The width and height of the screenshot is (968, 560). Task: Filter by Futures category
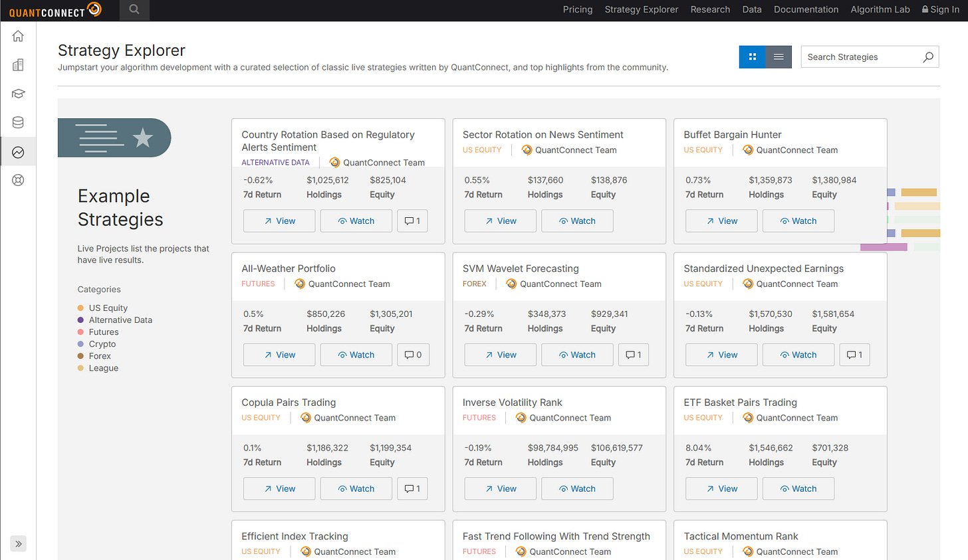pos(104,332)
